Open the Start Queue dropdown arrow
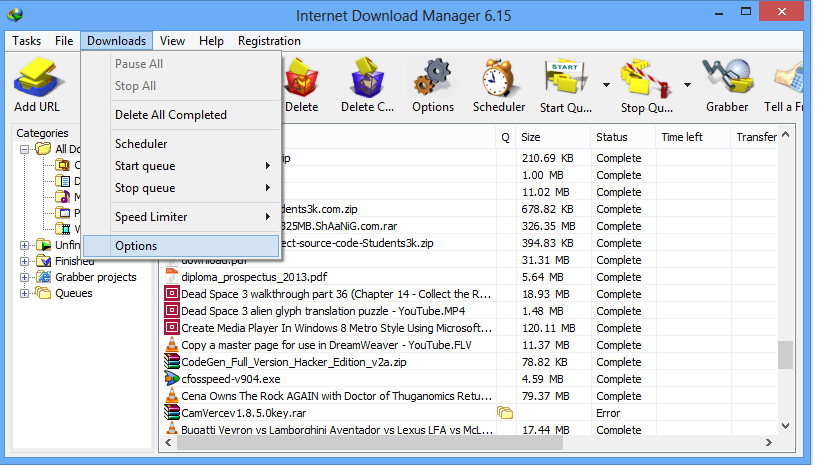Viewport: 819px width, 465px height. pyautogui.click(x=606, y=85)
